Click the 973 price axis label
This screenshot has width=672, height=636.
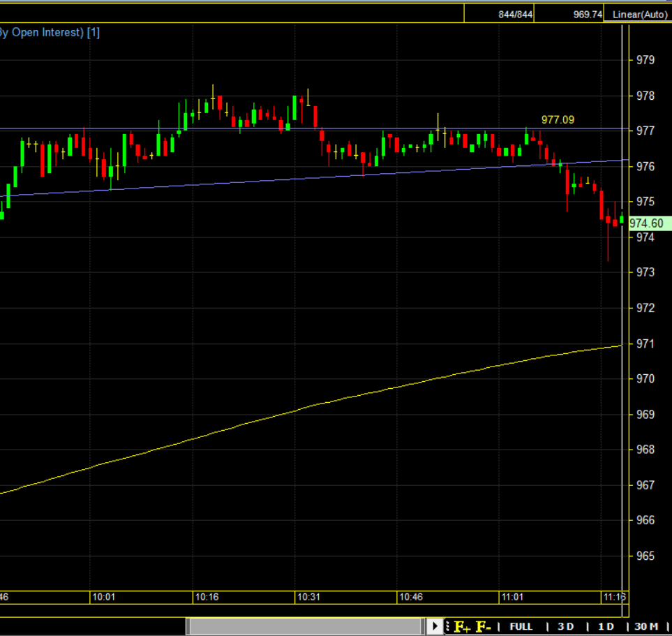[x=645, y=272]
